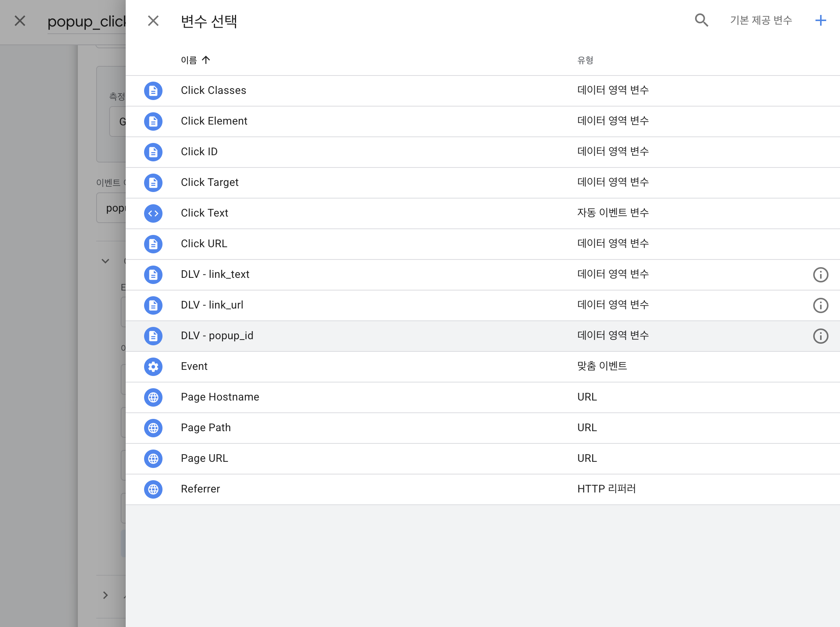Close the variable selection panel
840x627 pixels.
153,21
